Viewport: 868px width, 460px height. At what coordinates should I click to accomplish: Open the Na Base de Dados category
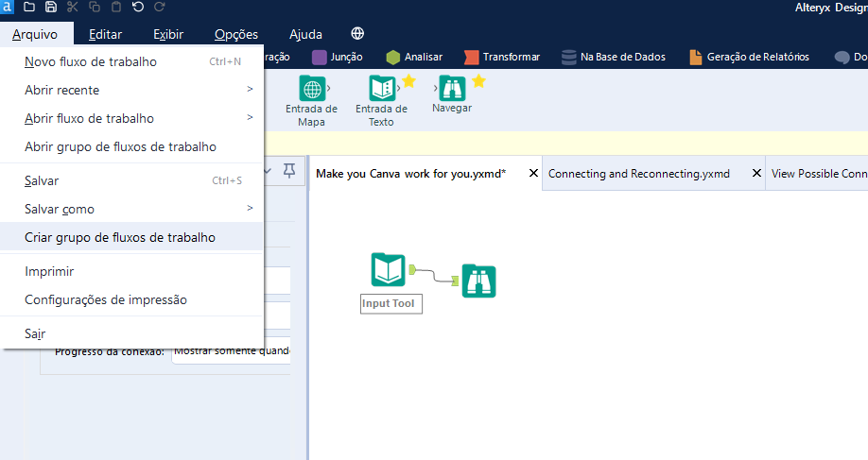click(614, 57)
